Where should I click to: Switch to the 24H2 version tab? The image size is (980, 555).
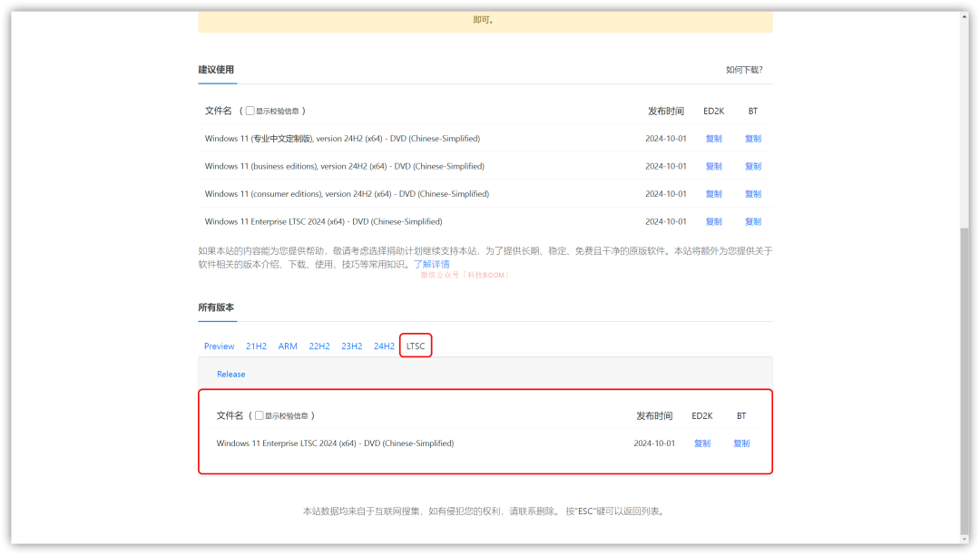[x=385, y=346]
